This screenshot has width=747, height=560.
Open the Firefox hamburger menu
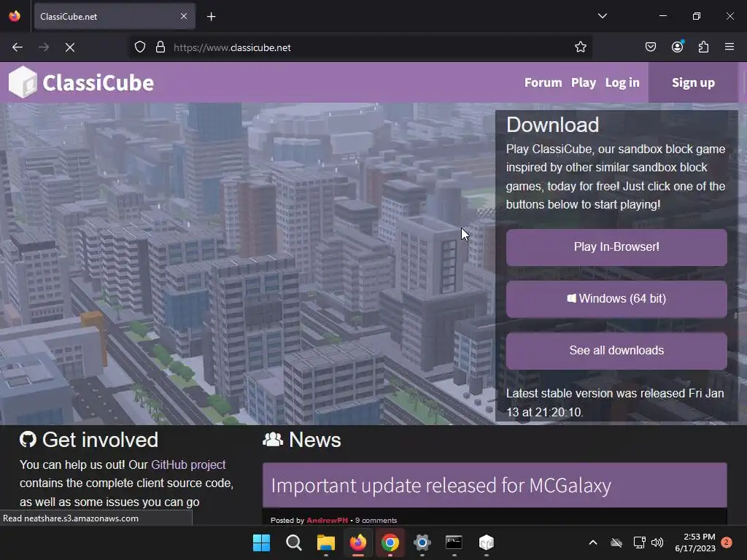tap(729, 47)
